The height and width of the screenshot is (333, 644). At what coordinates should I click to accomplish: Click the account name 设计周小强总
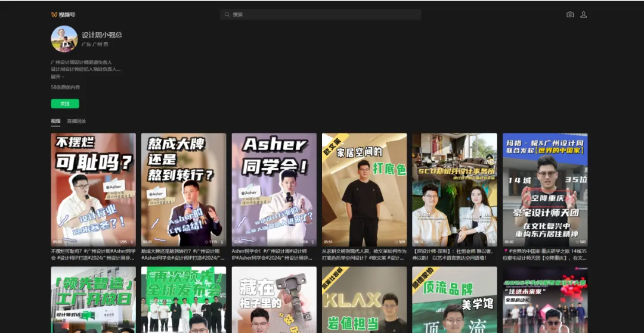102,35
